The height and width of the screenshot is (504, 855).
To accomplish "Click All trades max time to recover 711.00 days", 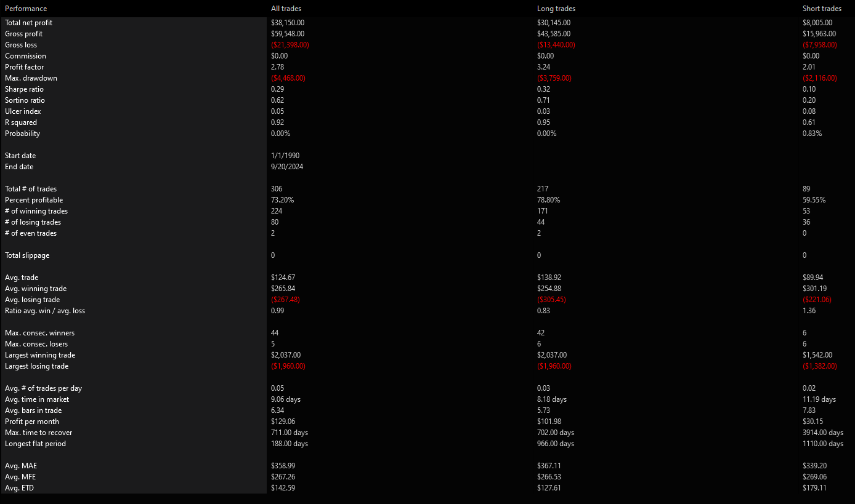I will (x=290, y=433).
